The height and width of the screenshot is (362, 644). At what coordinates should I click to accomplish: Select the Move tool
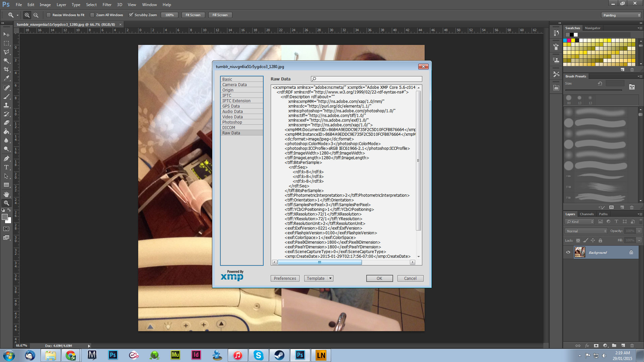point(6,35)
